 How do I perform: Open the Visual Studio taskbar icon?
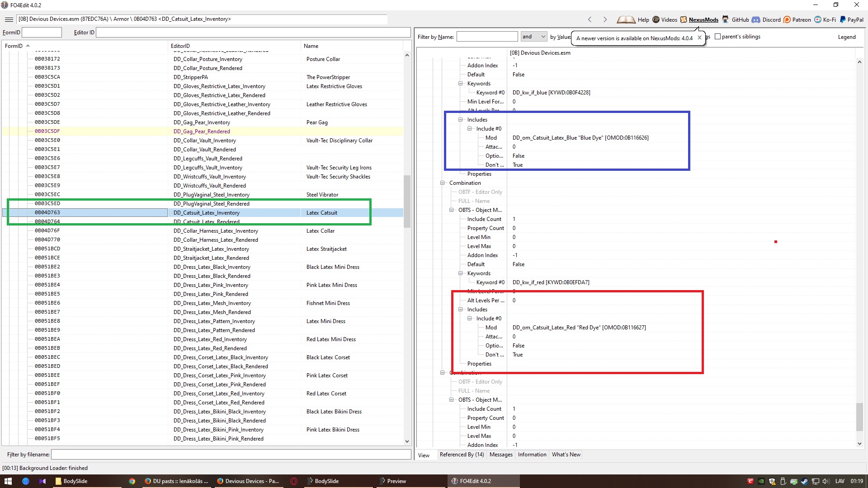coord(42,481)
